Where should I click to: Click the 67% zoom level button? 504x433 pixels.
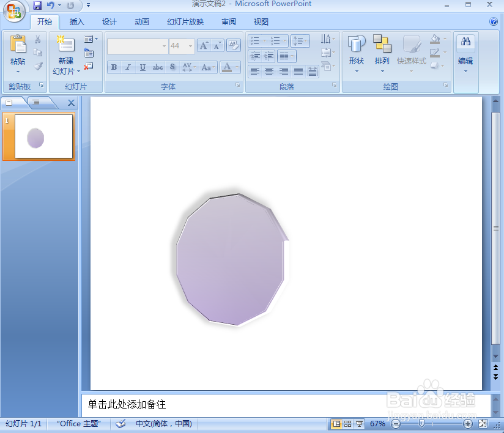pyautogui.click(x=377, y=424)
